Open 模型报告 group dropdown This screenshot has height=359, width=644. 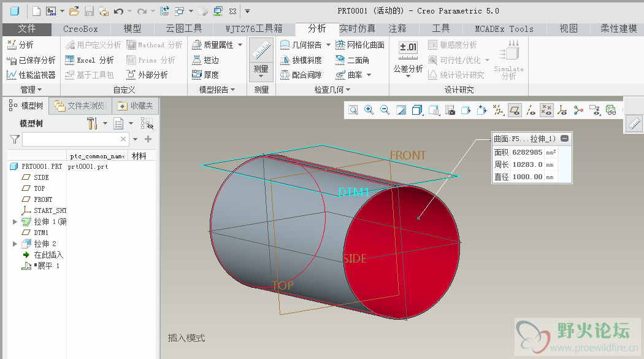[x=217, y=90]
